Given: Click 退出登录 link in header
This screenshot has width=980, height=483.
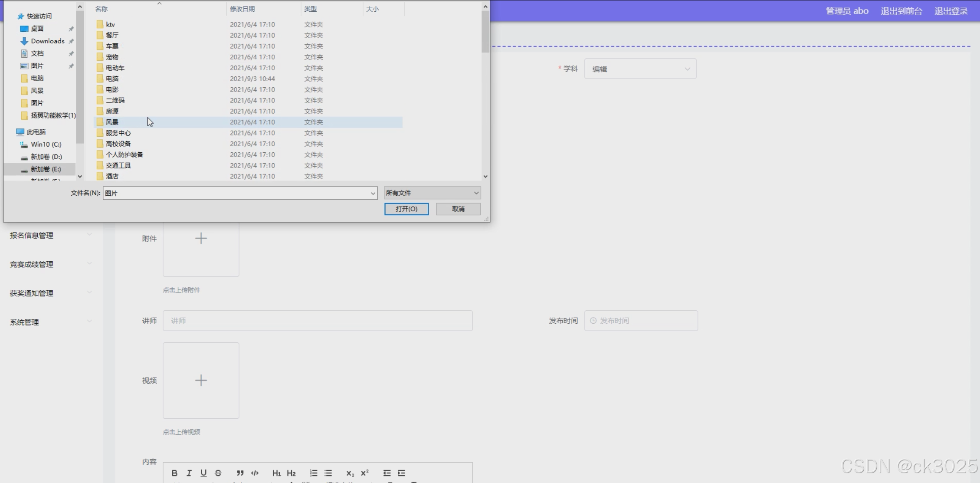Looking at the screenshot, I should tap(951, 11).
